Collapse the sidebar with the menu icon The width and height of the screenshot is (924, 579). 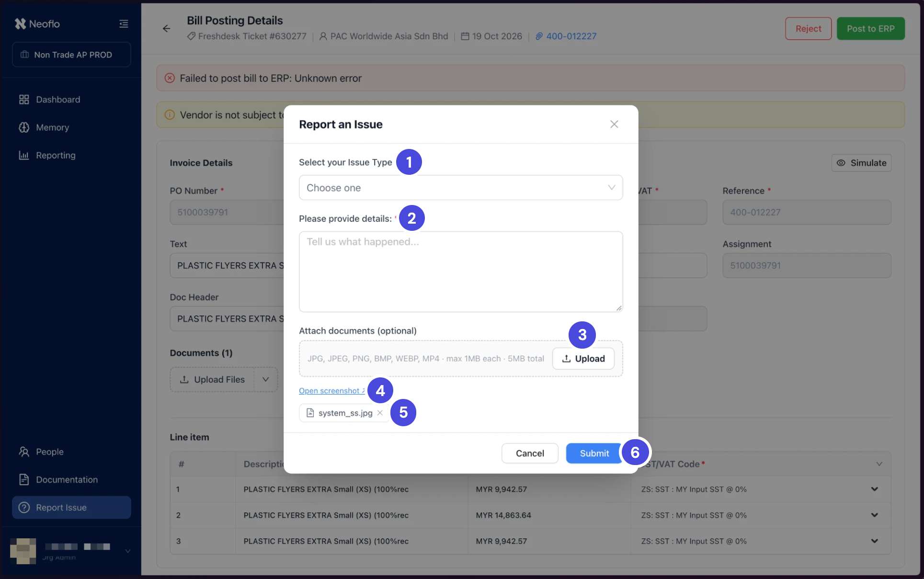tap(124, 23)
